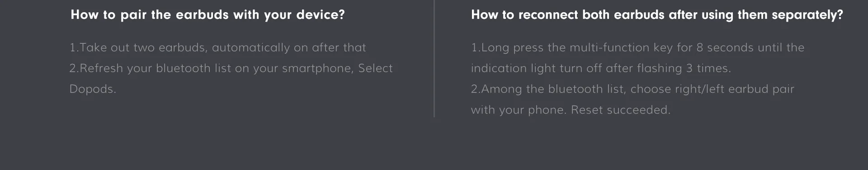Click the word 'Dopods.'

(x=93, y=89)
